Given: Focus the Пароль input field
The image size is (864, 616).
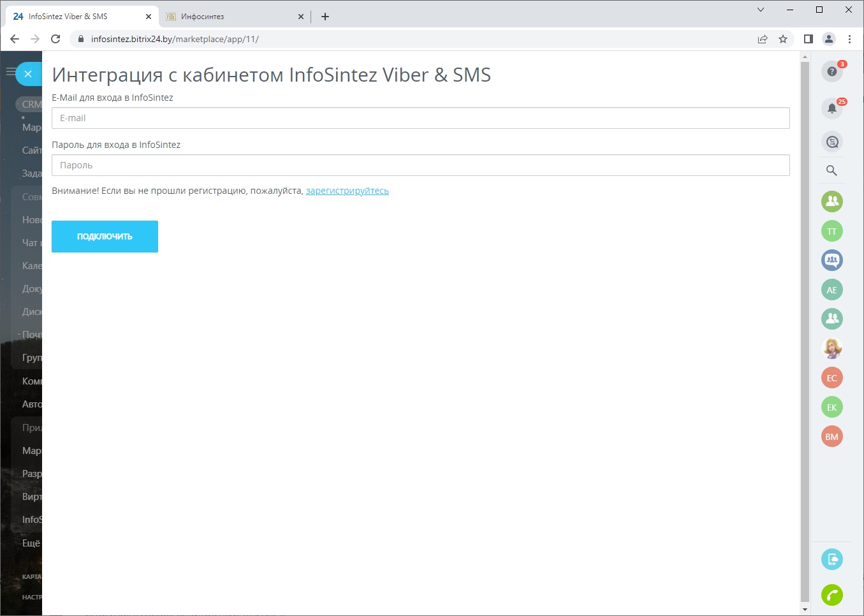Looking at the screenshot, I should [x=421, y=165].
